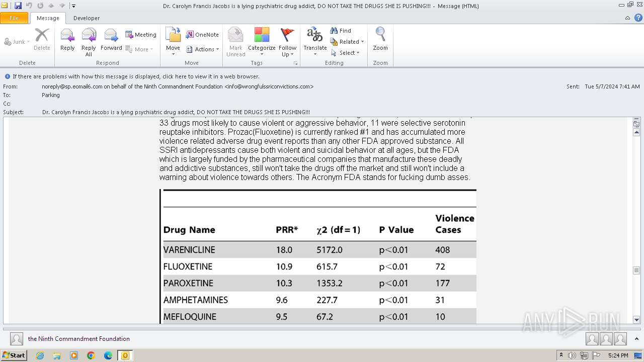The height and width of the screenshot is (362, 644).
Task: Click the volume icon in system tray
Action: click(x=572, y=355)
